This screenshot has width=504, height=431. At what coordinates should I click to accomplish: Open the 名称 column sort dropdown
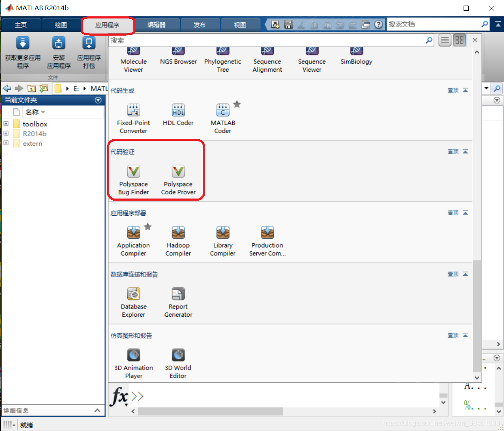(43, 112)
